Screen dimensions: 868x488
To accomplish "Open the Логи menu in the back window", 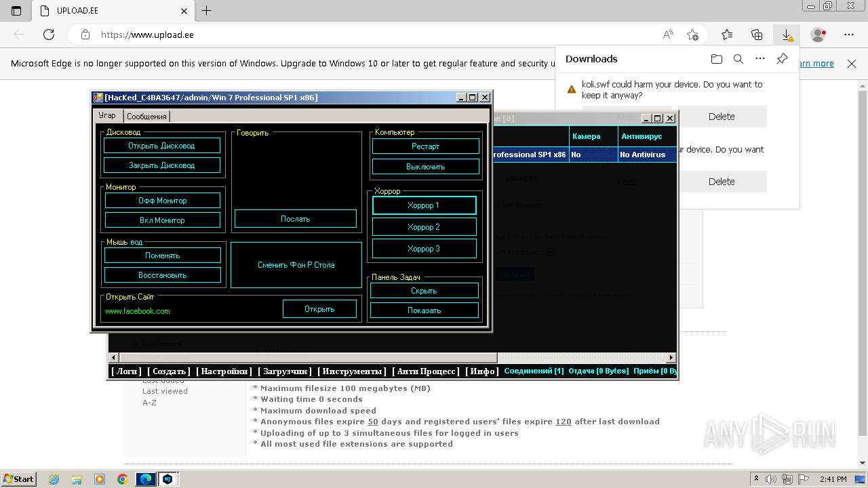I will click(x=126, y=371).
